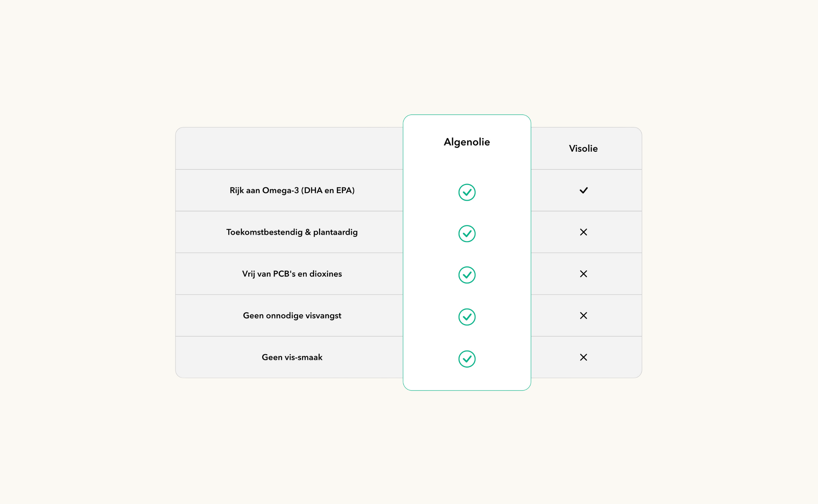
Task: Click the Geen vis-smaak label
Action: tap(292, 357)
